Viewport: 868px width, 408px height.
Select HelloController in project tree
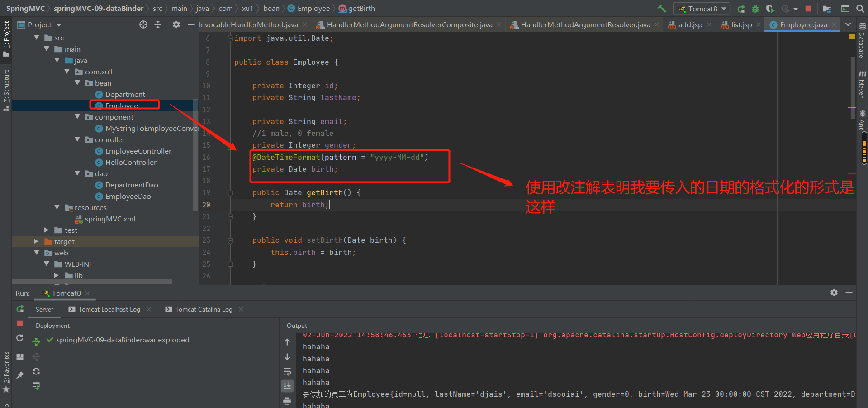point(131,162)
